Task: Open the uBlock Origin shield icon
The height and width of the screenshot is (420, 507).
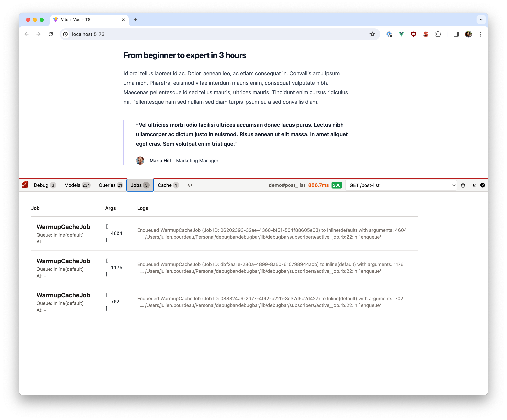Action: tap(413, 34)
